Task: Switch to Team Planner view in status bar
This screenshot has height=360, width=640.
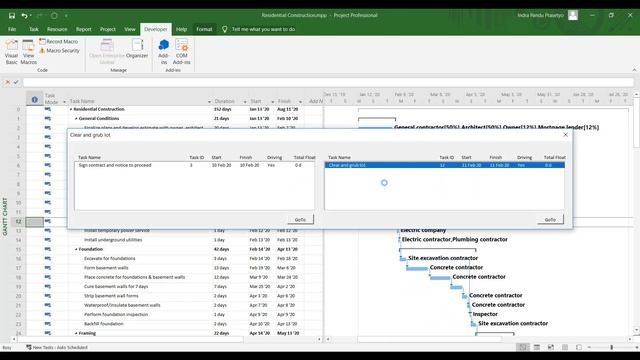Action: point(551,347)
